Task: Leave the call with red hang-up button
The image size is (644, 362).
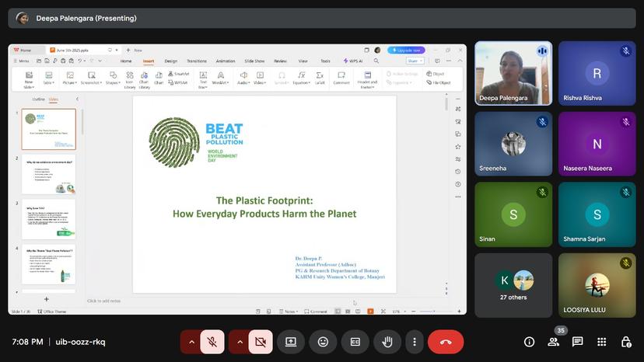Action: 446,342
